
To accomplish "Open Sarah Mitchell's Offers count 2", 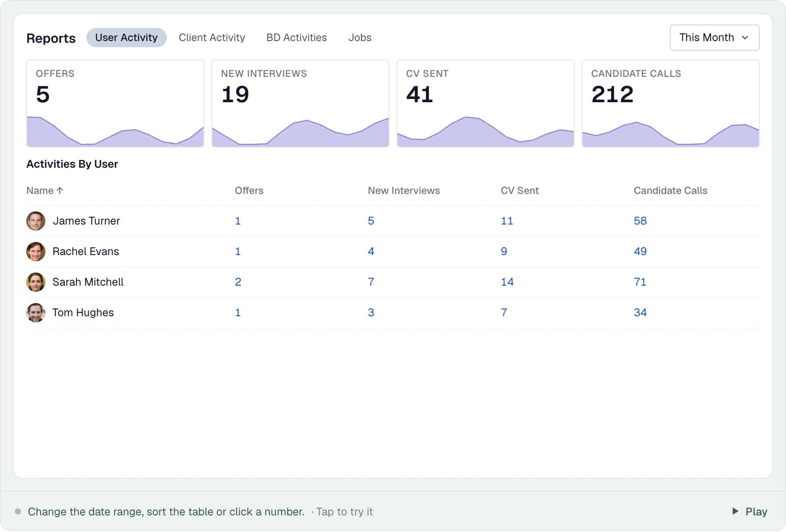I will (238, 282).
